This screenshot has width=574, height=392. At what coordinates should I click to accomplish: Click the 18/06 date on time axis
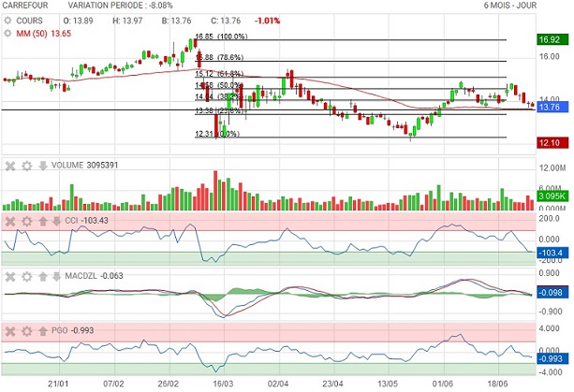pyautogui.click(x=498, y=384)
